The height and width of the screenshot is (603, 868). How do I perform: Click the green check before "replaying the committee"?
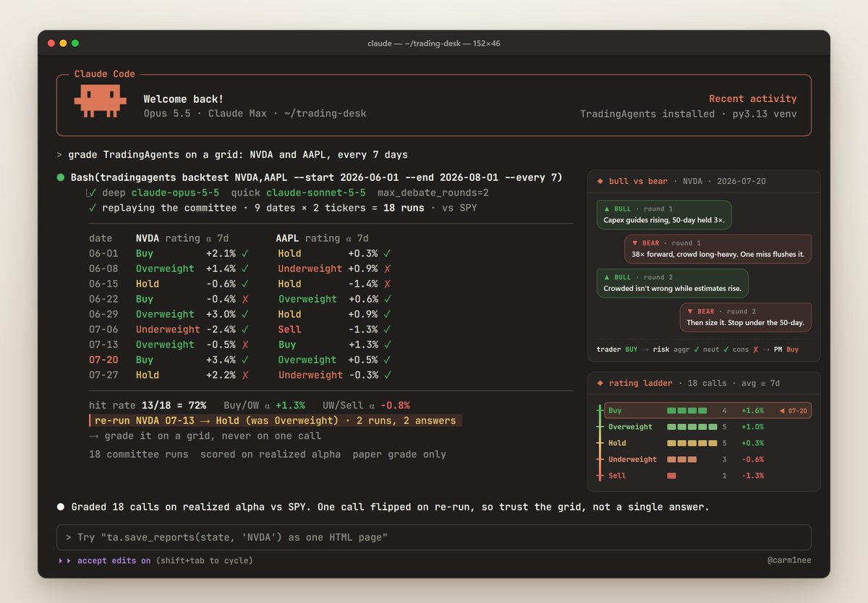(x=92, y=208)
